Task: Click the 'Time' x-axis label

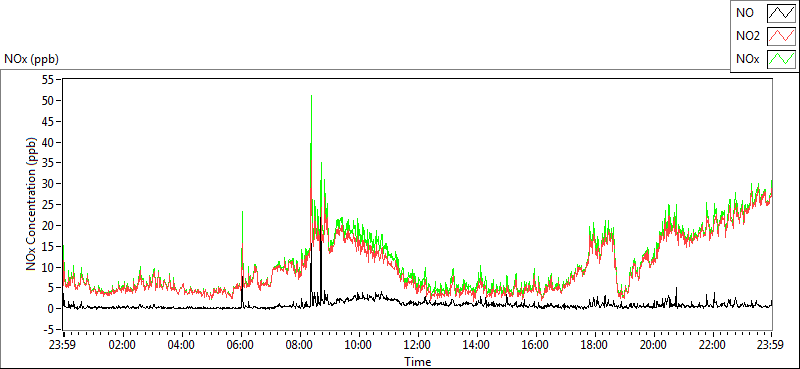Action: pyautogui.click(x=418, y=362)
